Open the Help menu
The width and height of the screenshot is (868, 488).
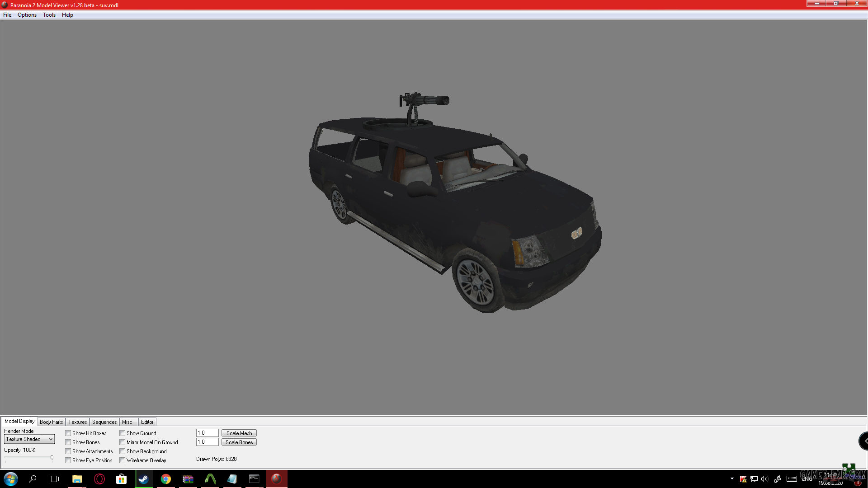[67, 15]
